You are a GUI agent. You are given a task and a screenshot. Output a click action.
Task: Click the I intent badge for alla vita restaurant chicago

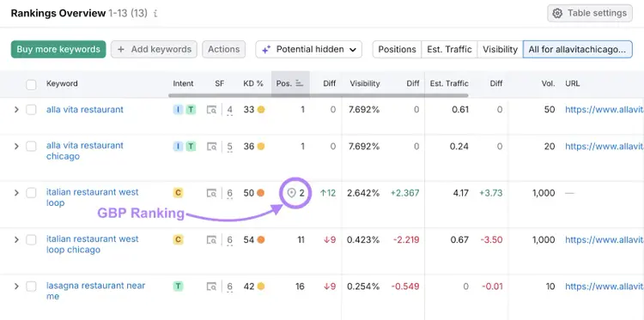tap(178, 146)
